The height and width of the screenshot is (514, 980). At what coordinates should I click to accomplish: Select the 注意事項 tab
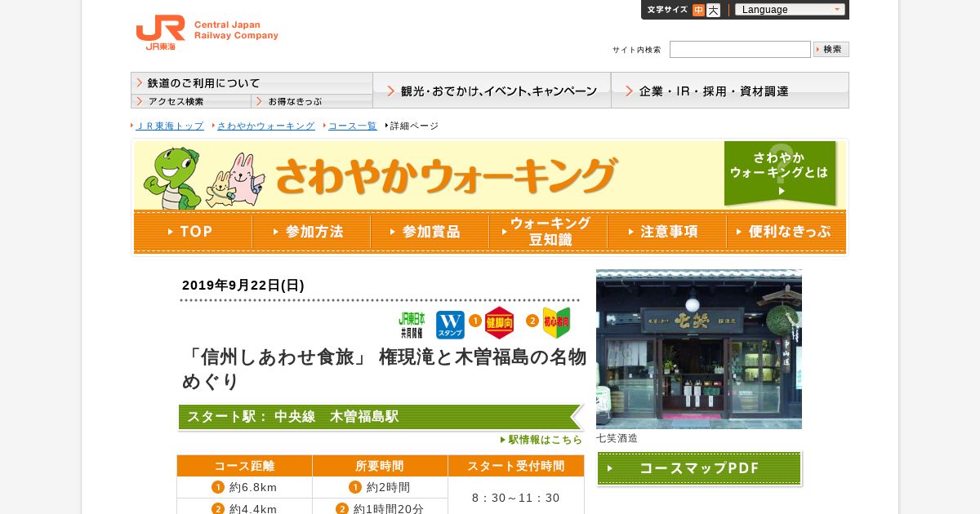tap(666, 232)
